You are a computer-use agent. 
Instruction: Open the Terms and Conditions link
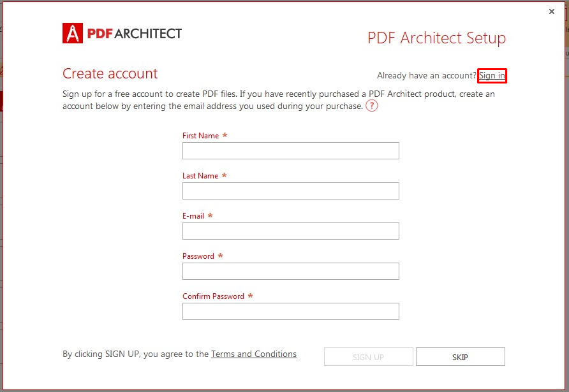[254, 354]
